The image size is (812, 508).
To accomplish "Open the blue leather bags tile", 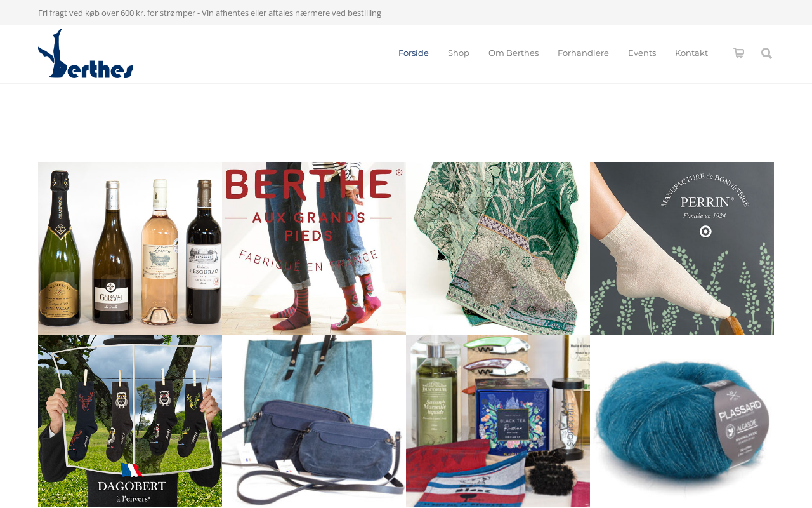I will pyautogui.click(x=314, y=421).
